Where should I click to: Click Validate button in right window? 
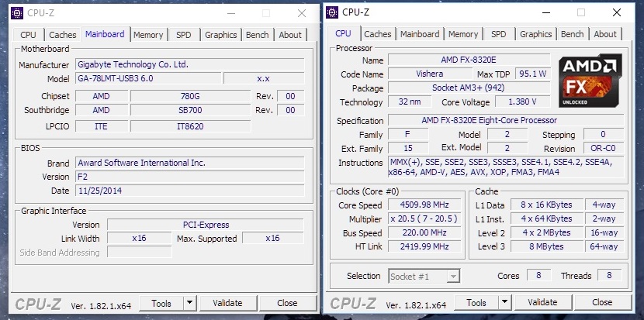(x=542, y=303)
